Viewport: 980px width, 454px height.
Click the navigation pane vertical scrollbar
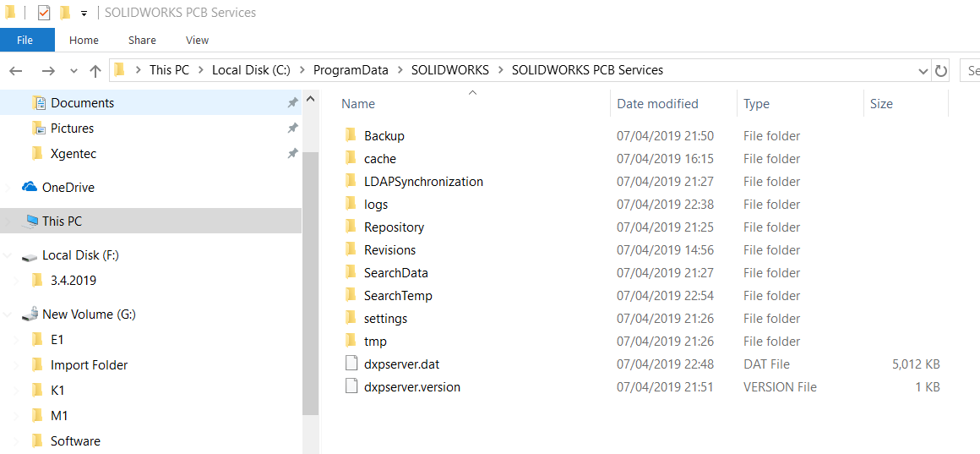310,279
